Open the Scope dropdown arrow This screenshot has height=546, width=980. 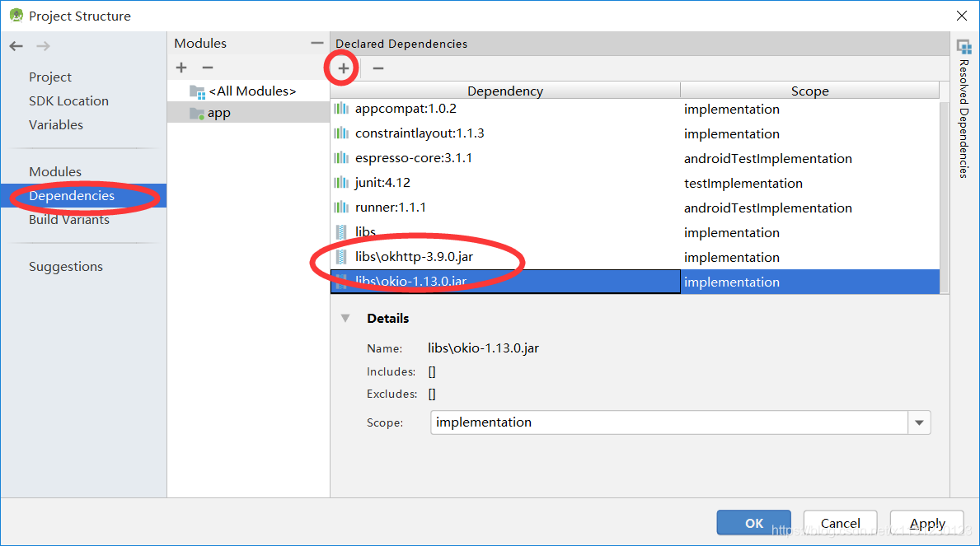coord(919,423)
